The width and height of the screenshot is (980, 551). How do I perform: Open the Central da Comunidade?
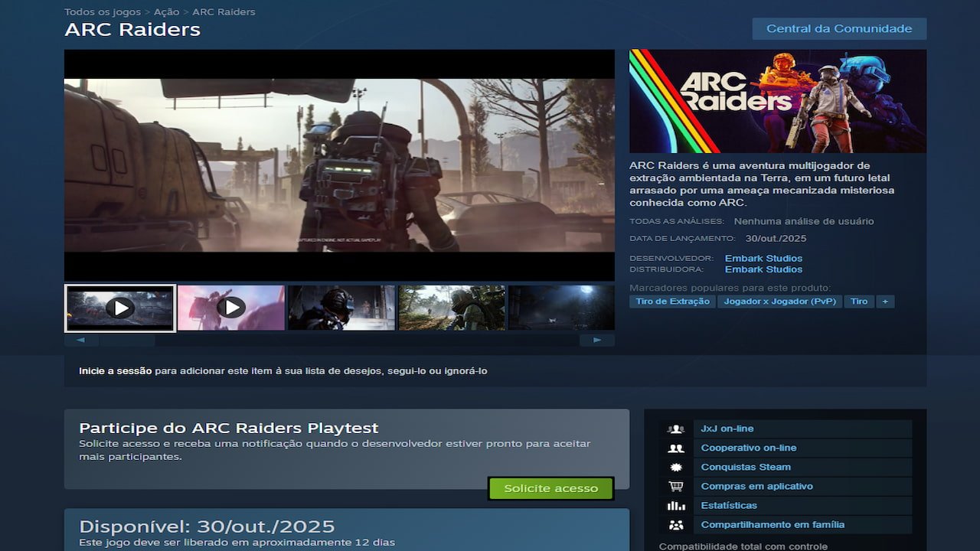tap(839, 29)
